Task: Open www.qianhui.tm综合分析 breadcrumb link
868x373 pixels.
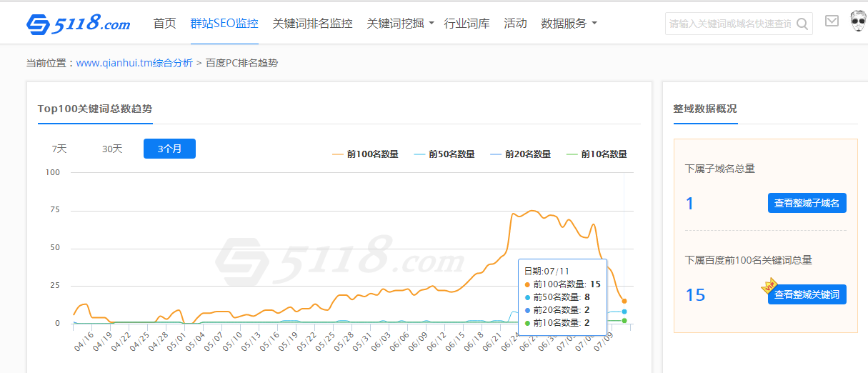Action: pos(134,63)
